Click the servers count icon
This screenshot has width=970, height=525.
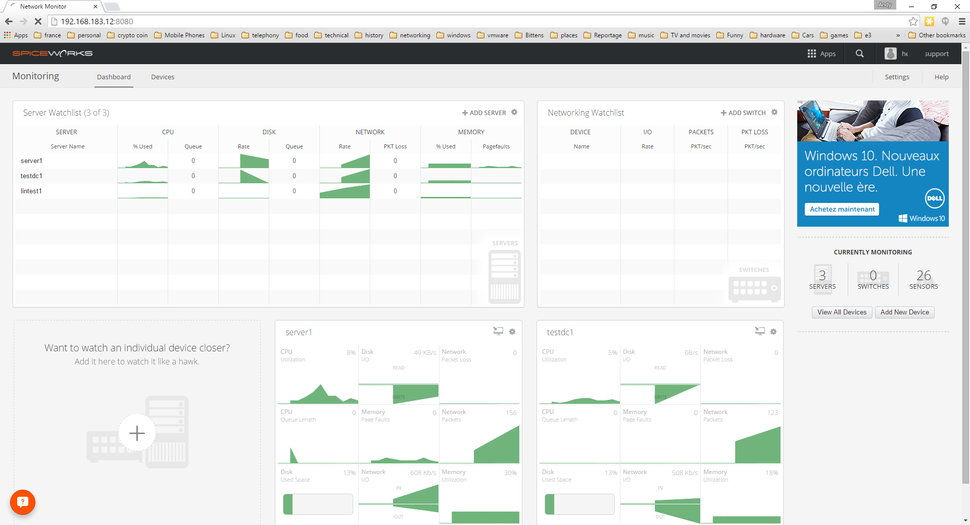822,277
